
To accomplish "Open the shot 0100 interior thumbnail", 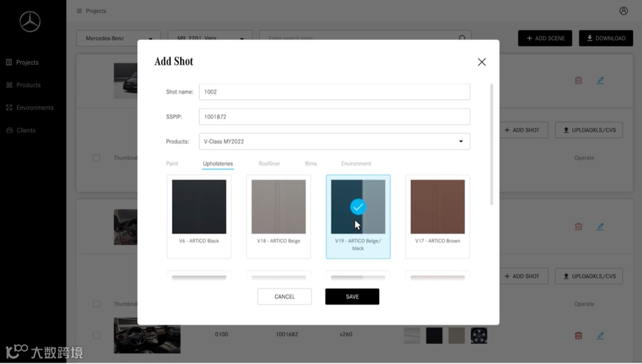I will coord(147,335).
